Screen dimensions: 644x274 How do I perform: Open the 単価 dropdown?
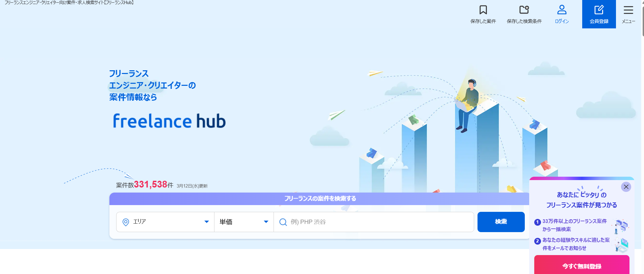point(243,222)
